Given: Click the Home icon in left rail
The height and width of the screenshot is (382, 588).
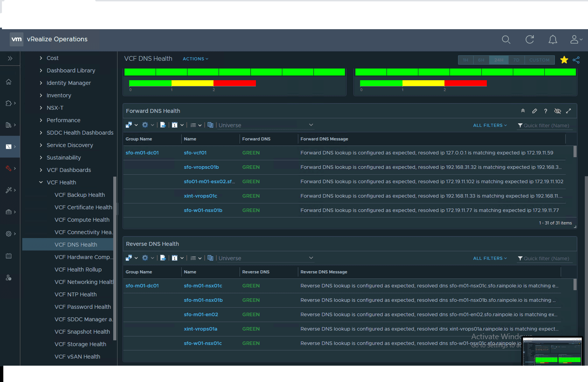Looking at the screenshot, I should tap(9, 82).
